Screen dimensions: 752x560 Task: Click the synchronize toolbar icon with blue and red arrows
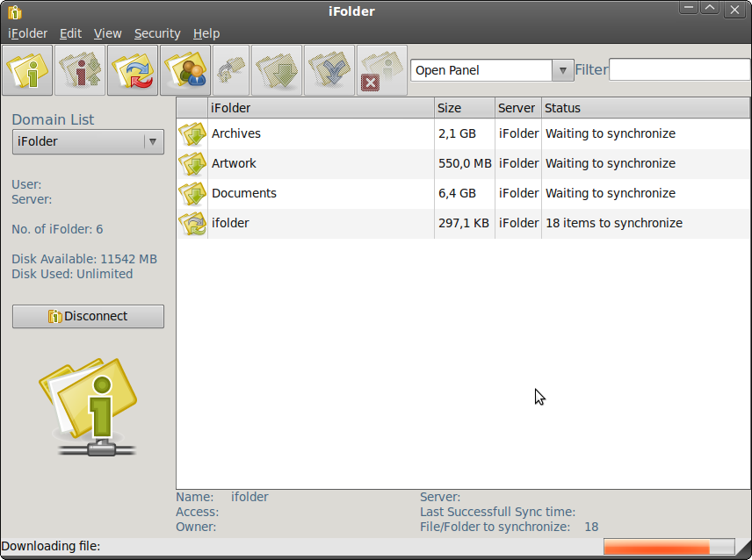(x=133, y=70)
